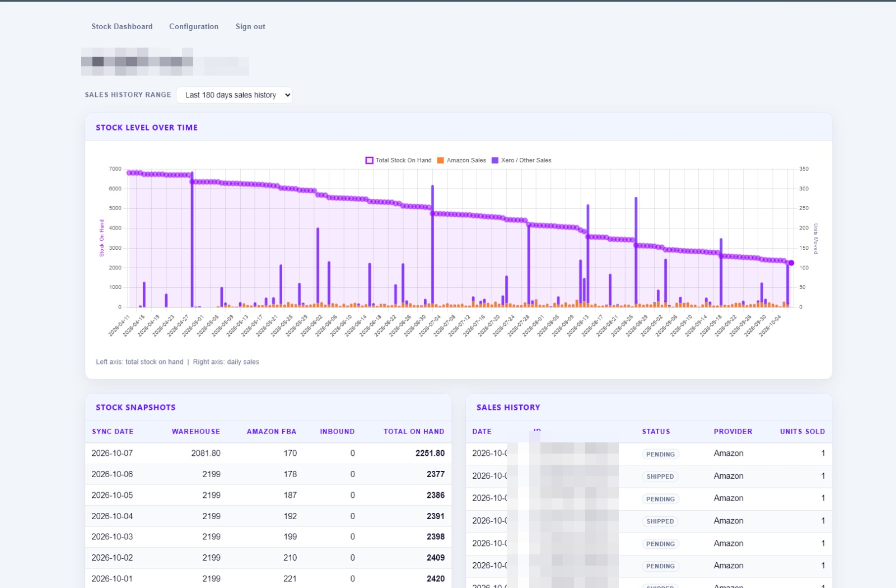This screenshot has height=588, width=896.
Task: Click the STOCK LEVEL OVER TIME heading
Action: [x=147, y=128]
